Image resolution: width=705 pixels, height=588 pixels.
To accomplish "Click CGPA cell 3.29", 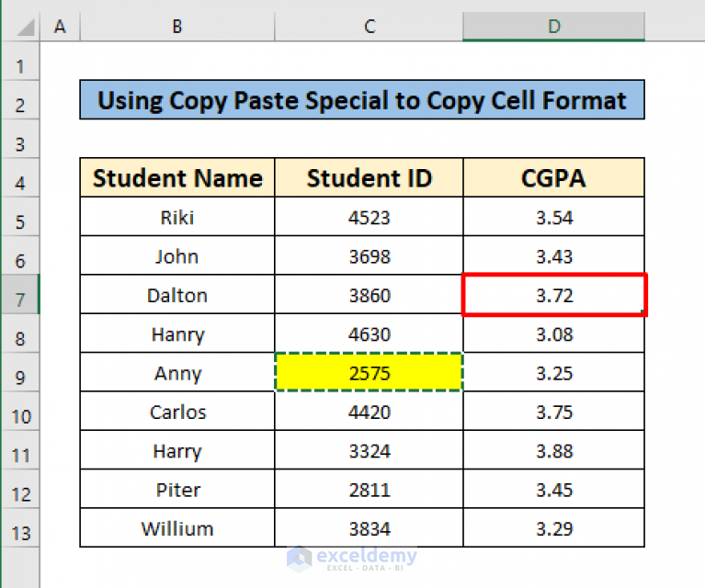I will coord(553,527).
